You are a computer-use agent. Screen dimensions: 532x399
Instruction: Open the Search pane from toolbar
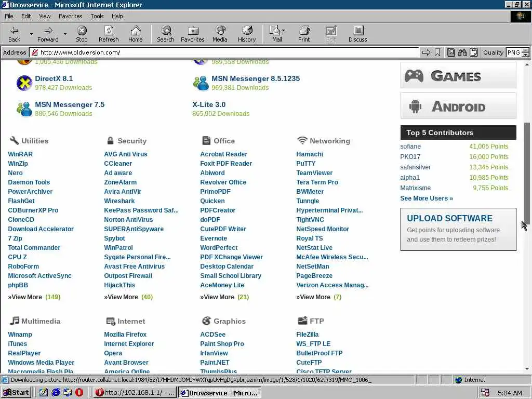166,34
